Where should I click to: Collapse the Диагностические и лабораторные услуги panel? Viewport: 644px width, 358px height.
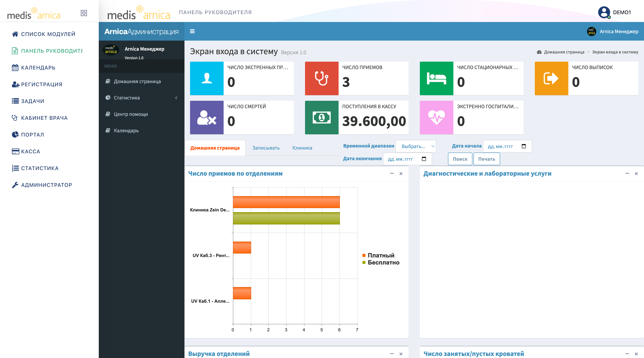[627, 173]
